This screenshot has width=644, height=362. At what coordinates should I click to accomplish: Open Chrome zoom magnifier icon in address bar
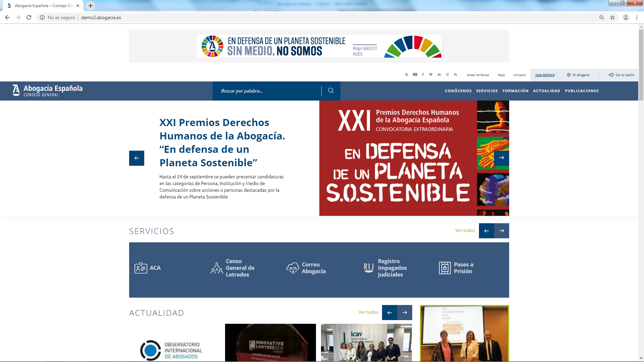pyautogui.click(x=602, y=17)
